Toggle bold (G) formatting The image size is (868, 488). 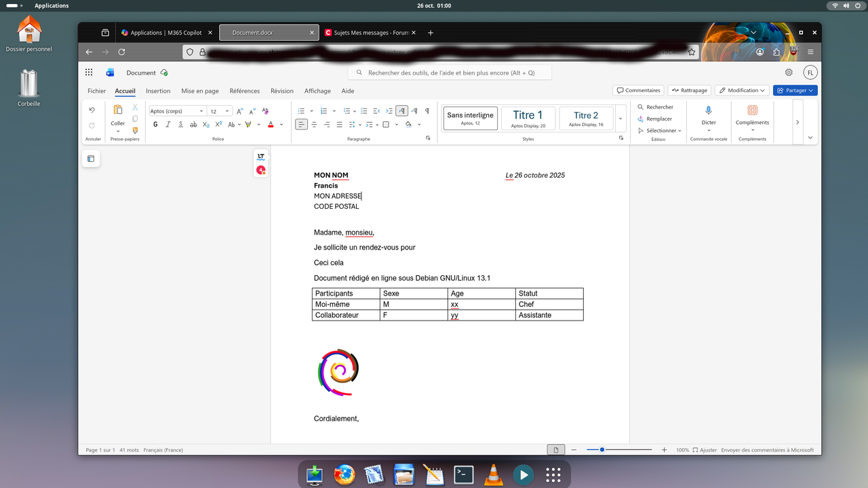(x=155, y=125)
